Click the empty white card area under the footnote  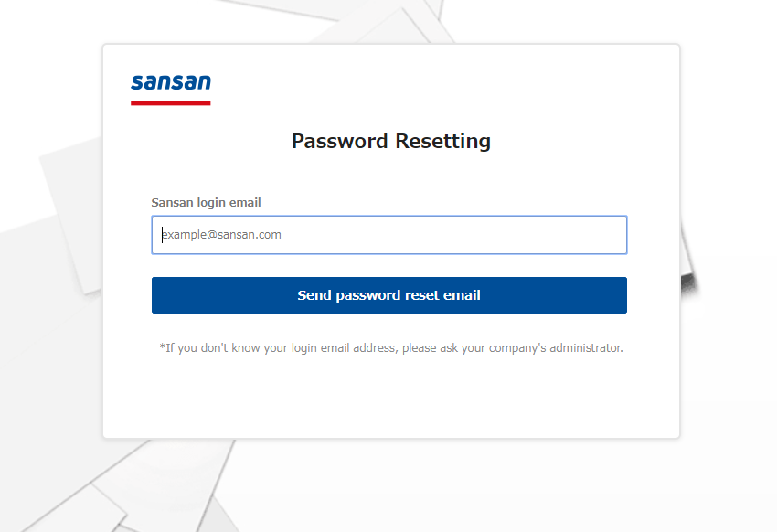391,397
